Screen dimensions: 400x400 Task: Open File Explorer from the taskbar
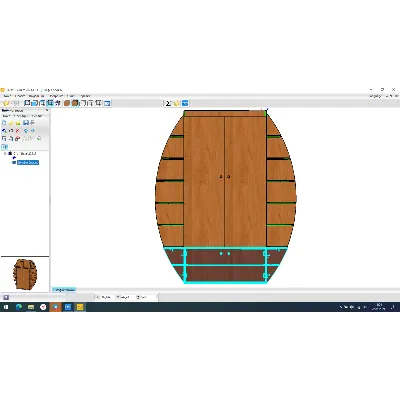(31, 307)
